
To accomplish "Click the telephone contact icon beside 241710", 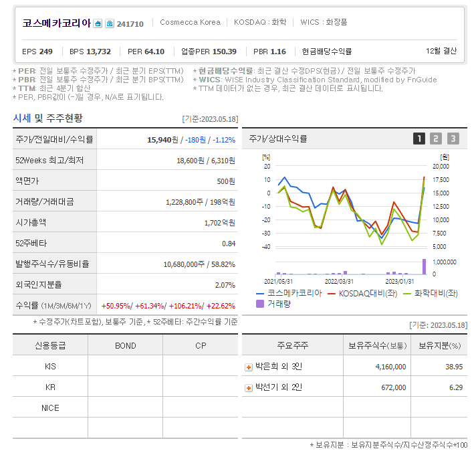I will 110,23.
